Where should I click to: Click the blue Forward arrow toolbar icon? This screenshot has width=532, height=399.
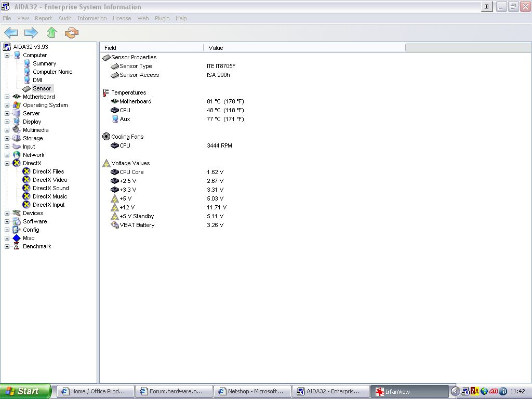point(31,33)
